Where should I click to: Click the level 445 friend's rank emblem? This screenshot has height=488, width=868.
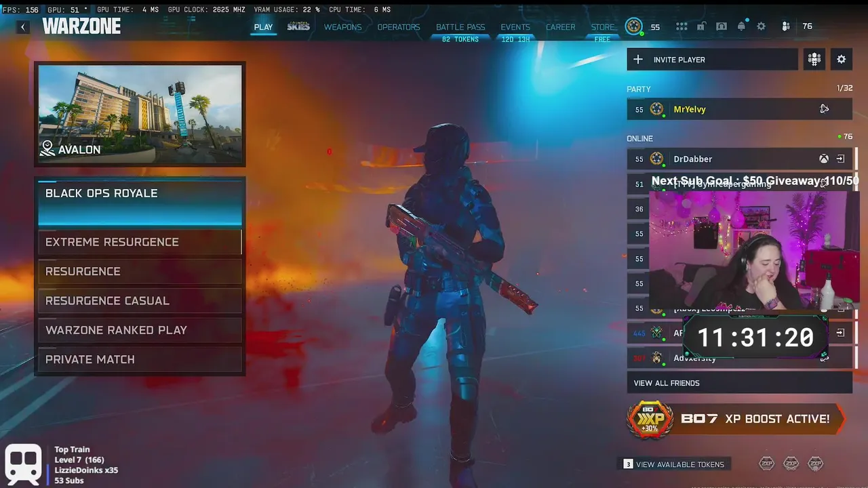pyautogui.click(x=656, y=333)
